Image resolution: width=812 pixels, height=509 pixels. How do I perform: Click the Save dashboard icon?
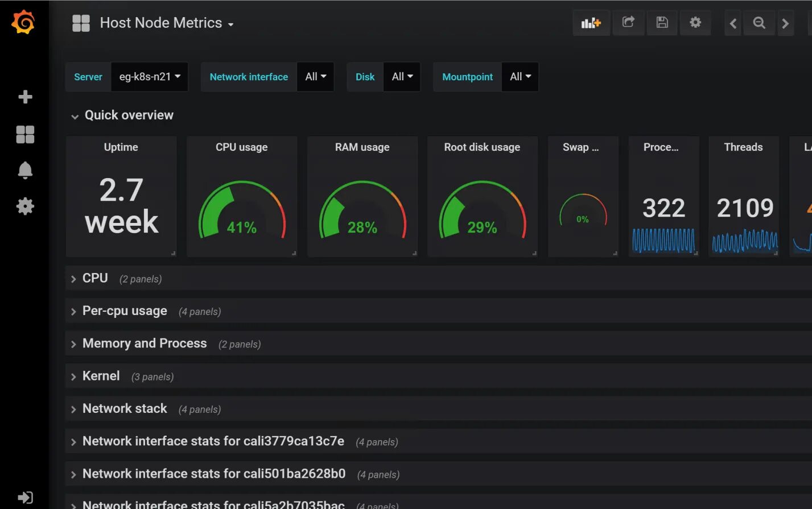(662, 23)
